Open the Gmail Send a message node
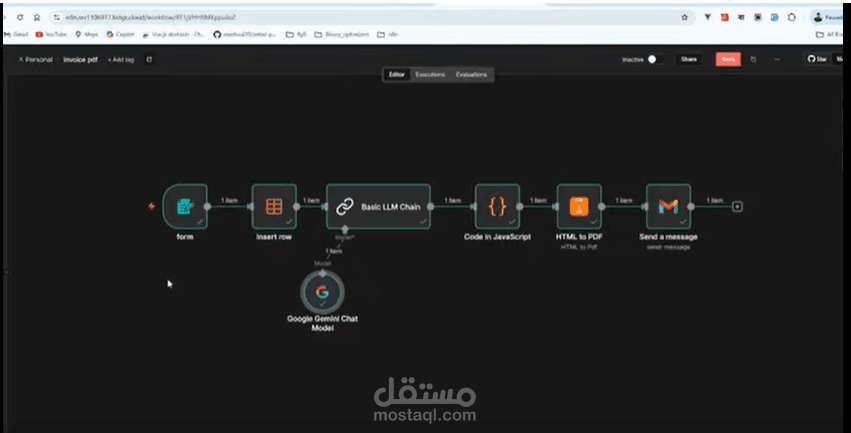 click(668, 206)
